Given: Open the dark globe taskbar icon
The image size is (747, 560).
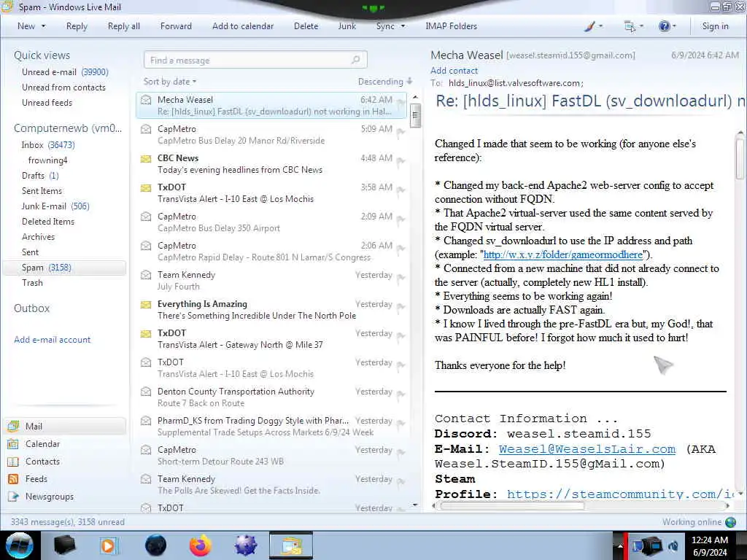Looking at the screenshot, I should [x=155, y=545].
